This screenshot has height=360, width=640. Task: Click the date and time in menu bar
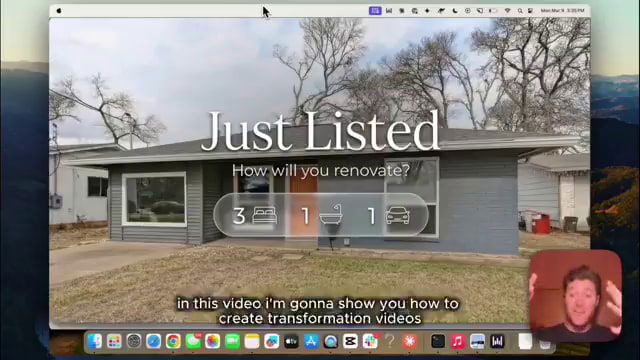[562, 11]
